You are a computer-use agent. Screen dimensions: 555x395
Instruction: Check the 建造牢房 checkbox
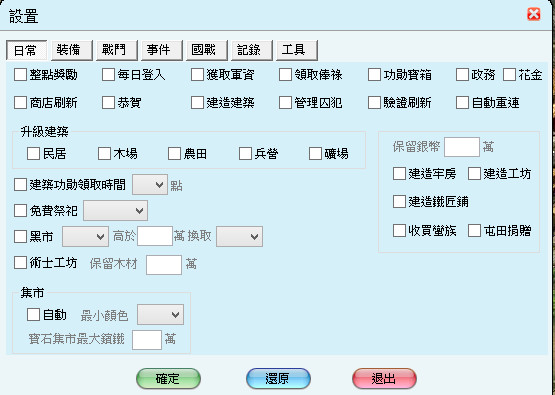(x=399, y=173)
